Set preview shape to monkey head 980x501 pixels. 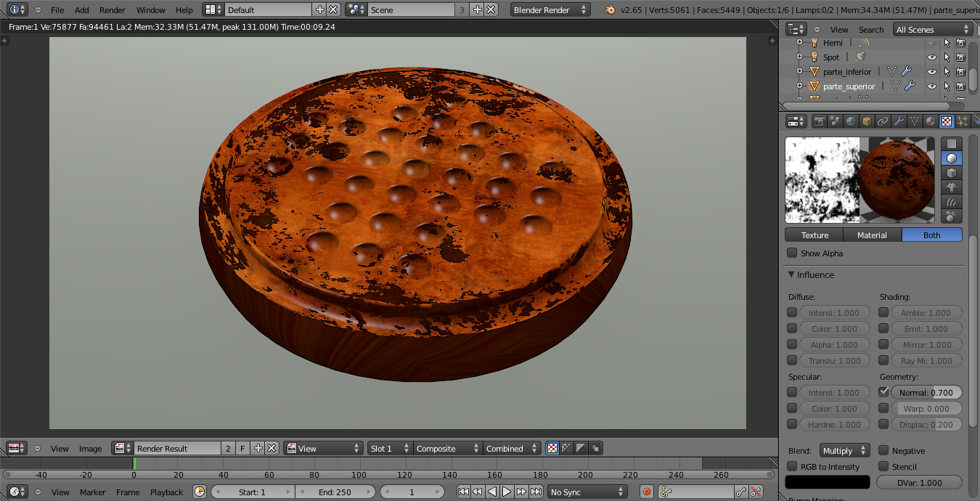952,187
